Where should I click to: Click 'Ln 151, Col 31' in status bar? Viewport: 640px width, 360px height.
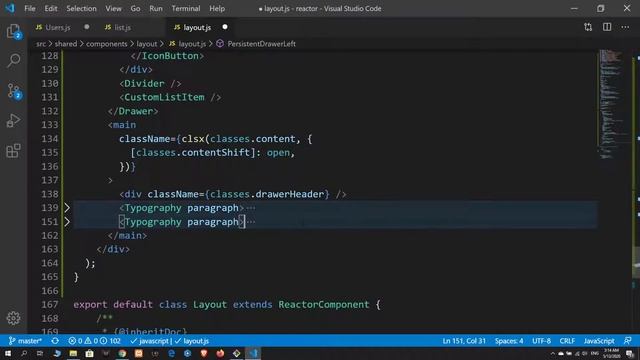point(464,341)
